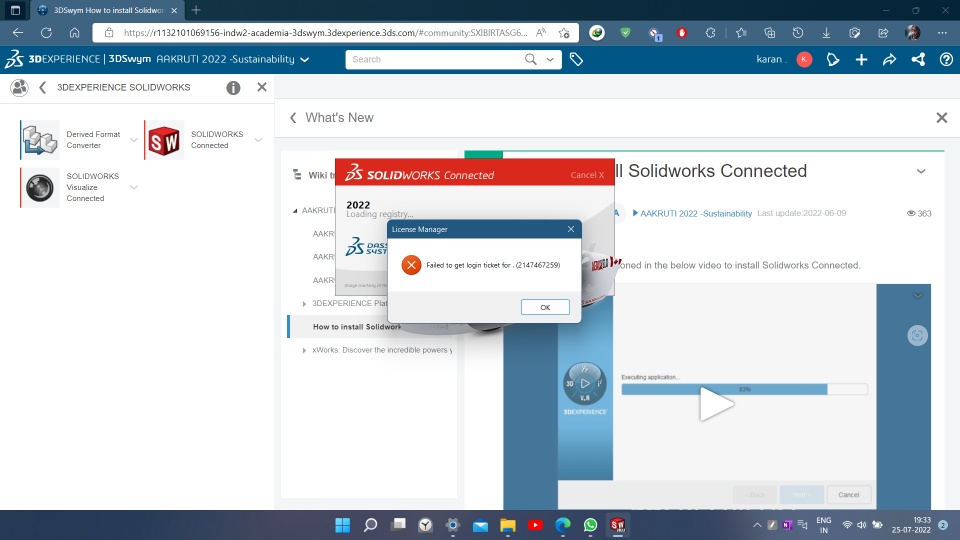Open the AAKRUTI 2022 -Sustainability link in post header
960x540 pixels.
click(x=696, y=214)
